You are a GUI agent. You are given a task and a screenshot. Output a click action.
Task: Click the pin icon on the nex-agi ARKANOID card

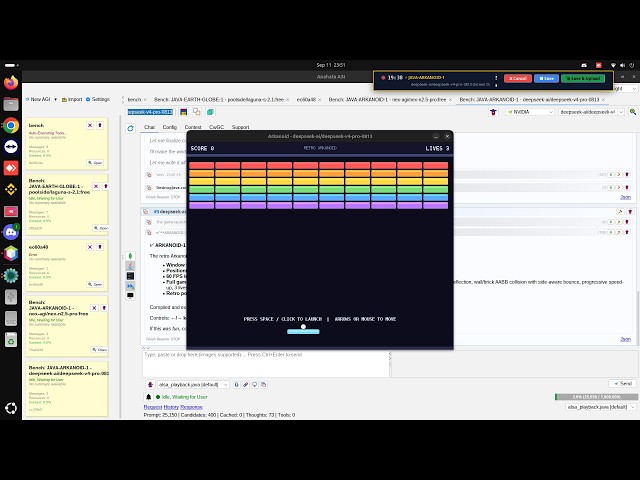(x=104, y=308)
